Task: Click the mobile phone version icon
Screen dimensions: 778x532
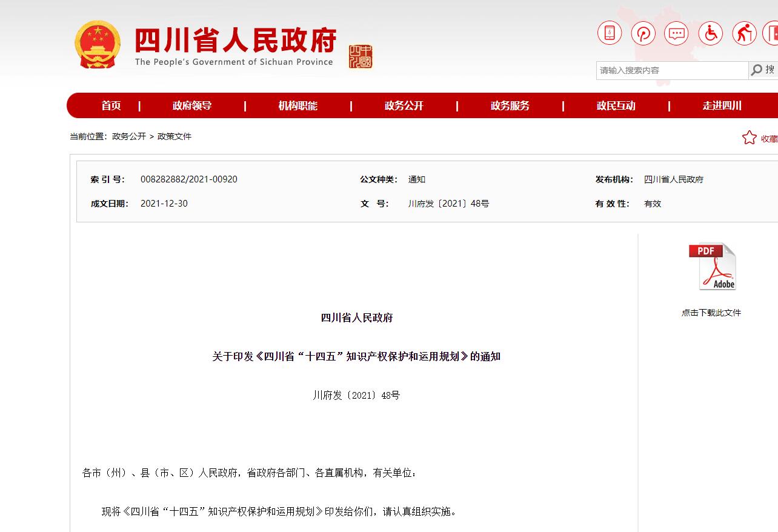Action: (610, 33)
